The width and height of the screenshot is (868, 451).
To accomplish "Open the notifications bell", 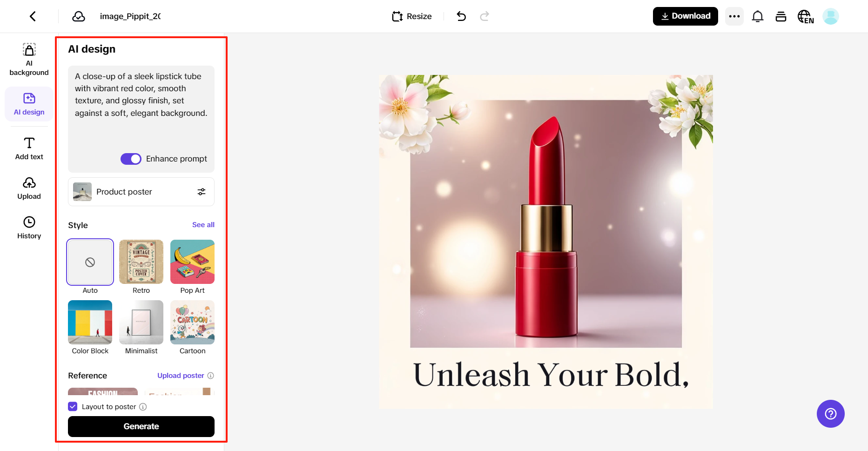I will (x=758, y=16).
